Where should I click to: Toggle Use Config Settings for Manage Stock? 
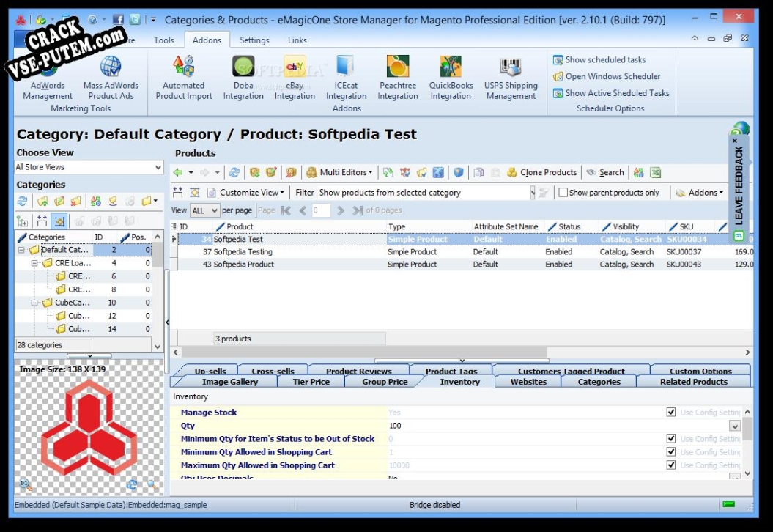click(x=671, y=413)
